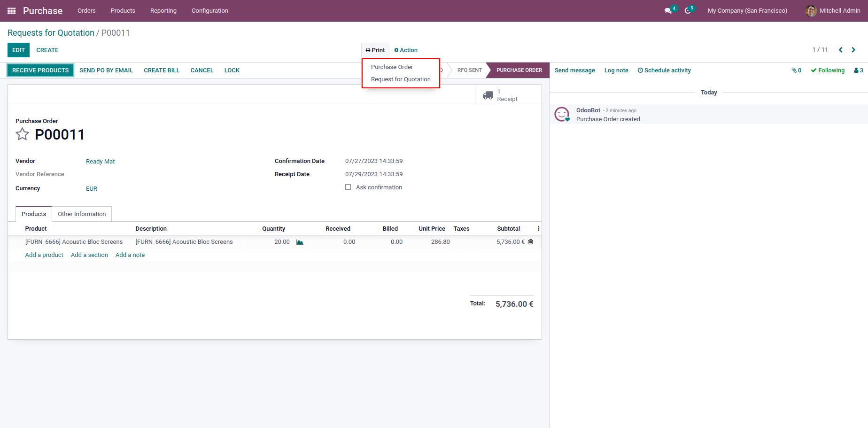Click the CREATE BILL button
868x428 pixels.
(x=162, y=70)
